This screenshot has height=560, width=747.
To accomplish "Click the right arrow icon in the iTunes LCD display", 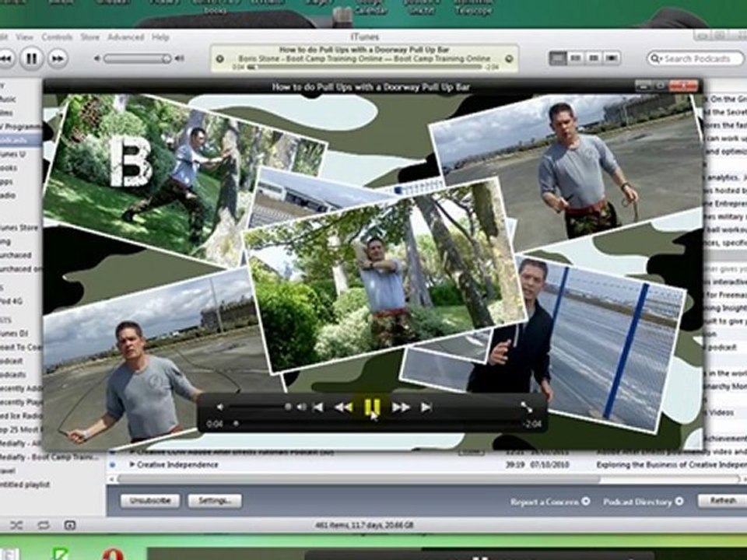I will (509, 59).
